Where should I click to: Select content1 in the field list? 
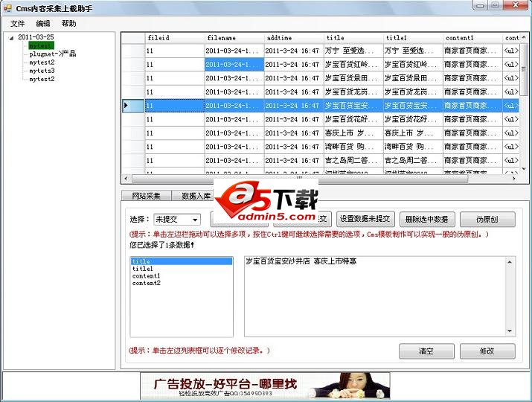click(x=182, y=275)
